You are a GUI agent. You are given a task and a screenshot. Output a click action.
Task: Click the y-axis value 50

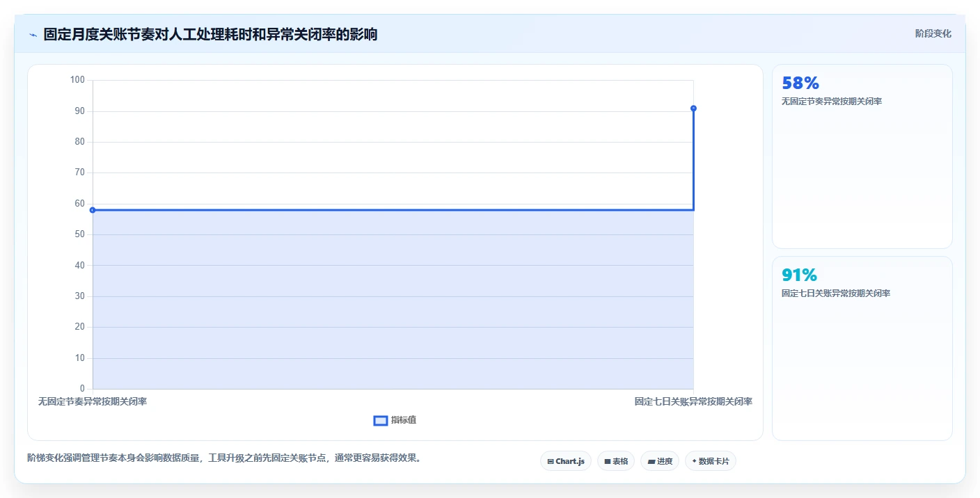click(79, 234)
